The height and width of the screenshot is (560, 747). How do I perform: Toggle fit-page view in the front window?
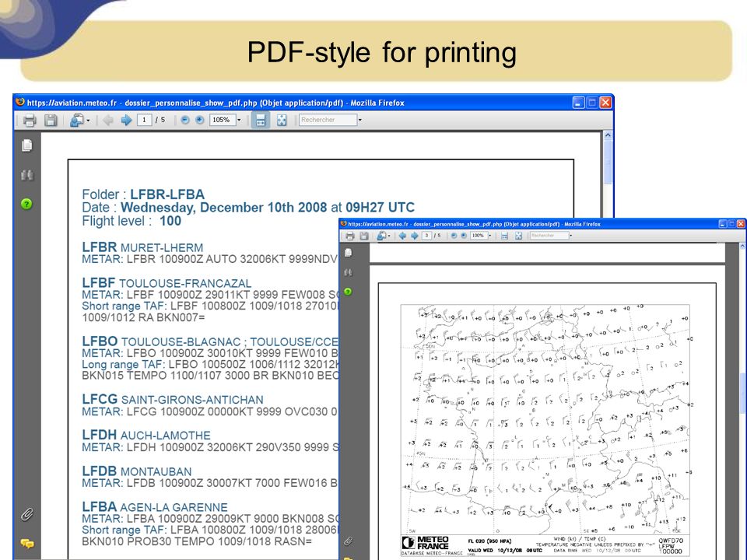(518, 236)
